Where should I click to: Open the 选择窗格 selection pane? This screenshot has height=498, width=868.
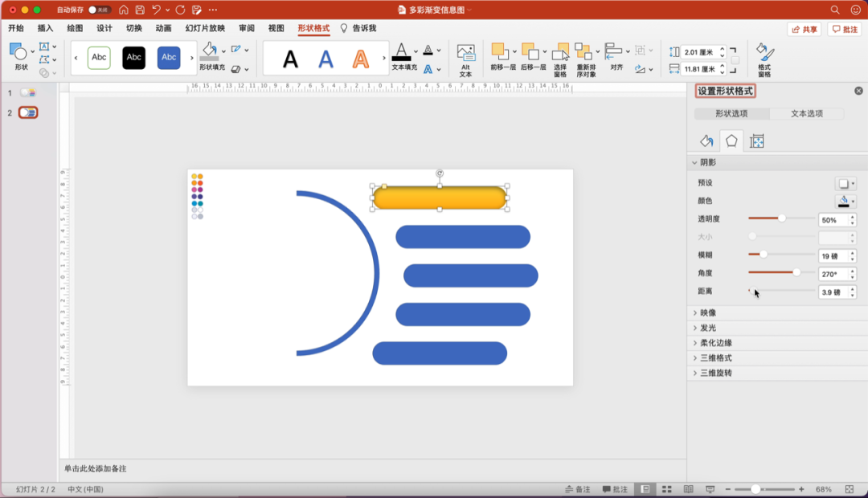pyautogui.click(x=560, y=53)
